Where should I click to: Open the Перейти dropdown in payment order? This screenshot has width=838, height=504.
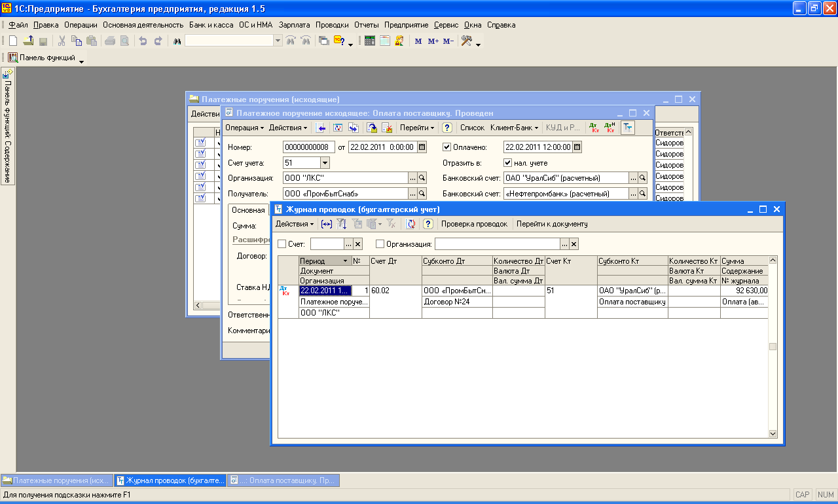click(417, 128)
